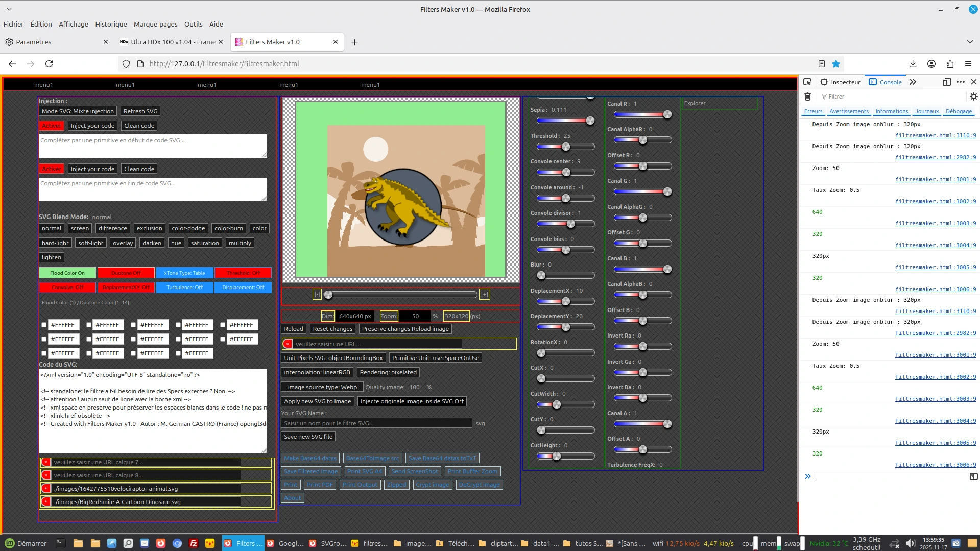
Task: Open the Marque-pages menu
Action: point(156,24)
